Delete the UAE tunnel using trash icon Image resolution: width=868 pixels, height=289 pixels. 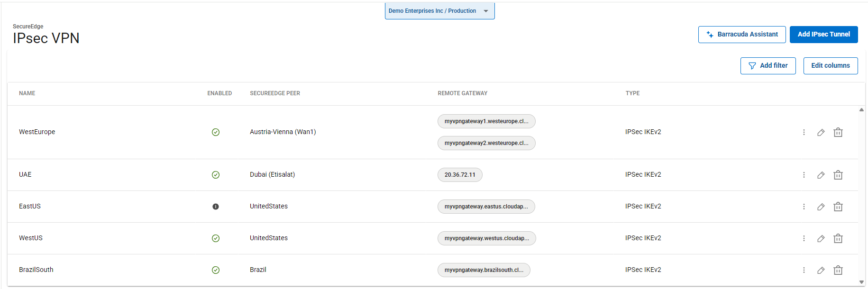tap(838, 175)
